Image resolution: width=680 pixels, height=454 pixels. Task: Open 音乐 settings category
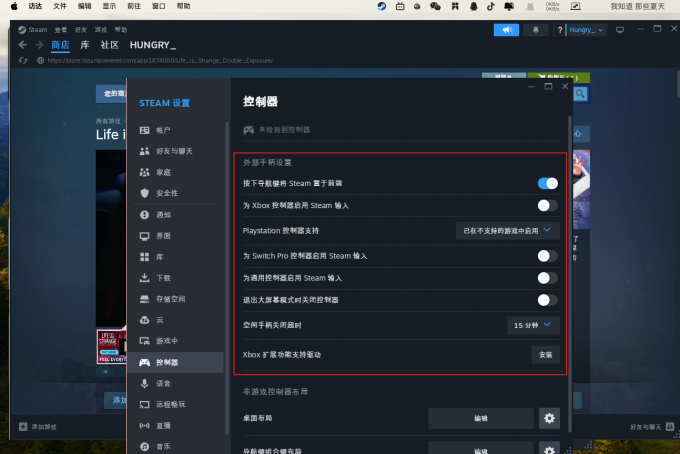pos(176,446)
